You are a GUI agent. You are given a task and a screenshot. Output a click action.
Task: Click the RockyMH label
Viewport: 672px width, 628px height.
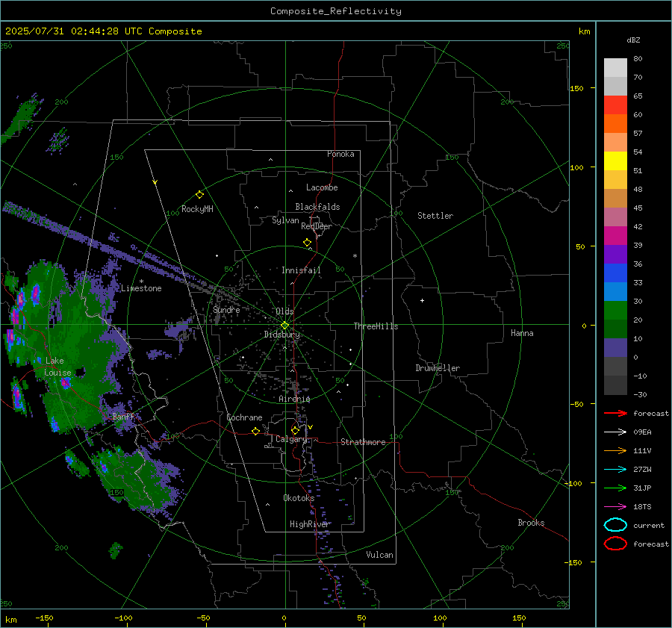pyautogui.click(x=197, y=209)
